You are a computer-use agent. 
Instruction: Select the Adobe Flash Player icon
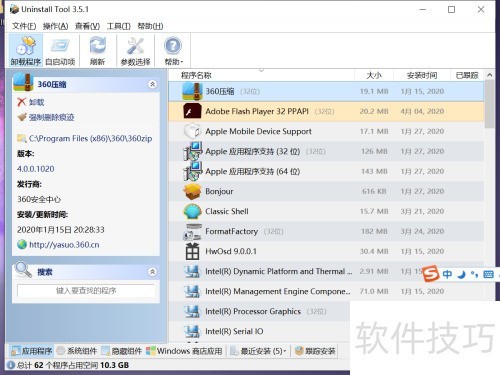coord(192,111)
